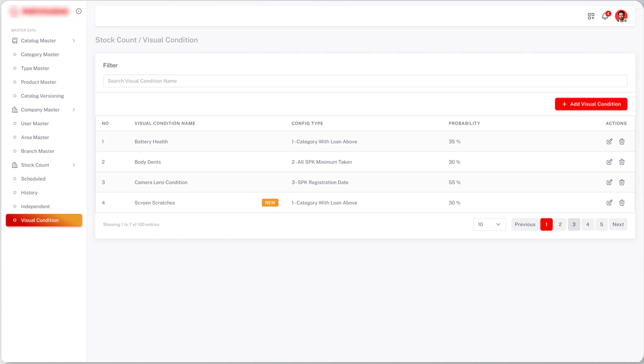Viewport: 644px width, 364px height.
Task: Select the active Visual Condition menu item
Action: pyautogui.click(x=44, y=220)
